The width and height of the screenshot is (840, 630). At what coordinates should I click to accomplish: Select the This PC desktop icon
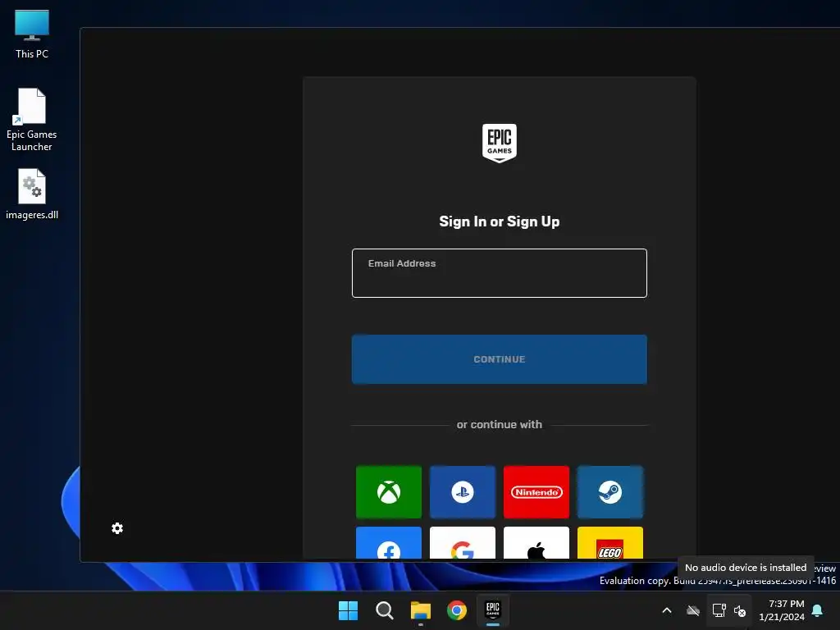[x=32, y=34]
